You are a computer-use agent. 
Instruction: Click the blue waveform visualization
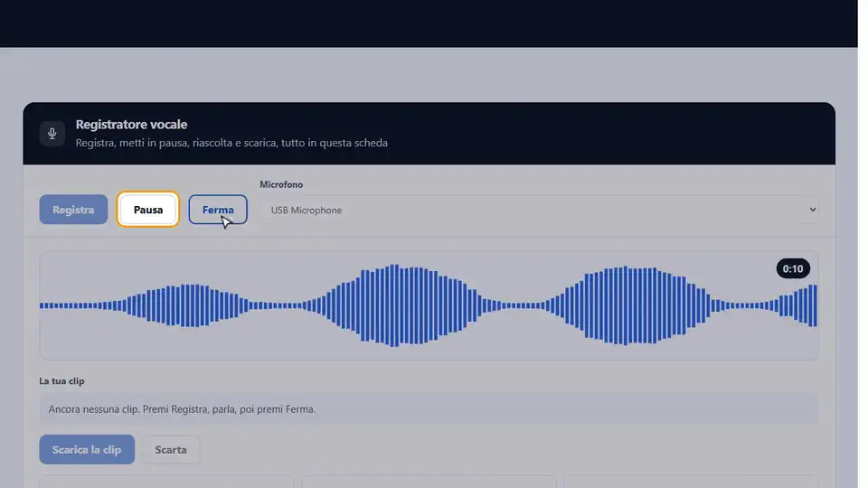pos(429,305)
